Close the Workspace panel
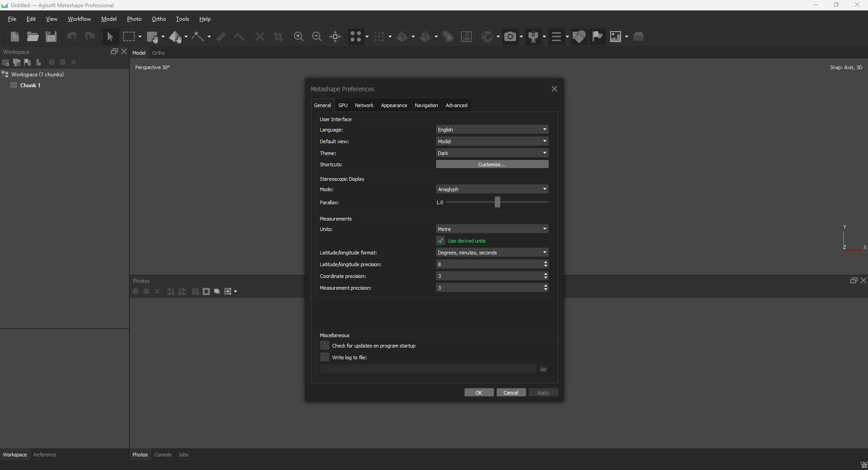 (x=124, y=52)
